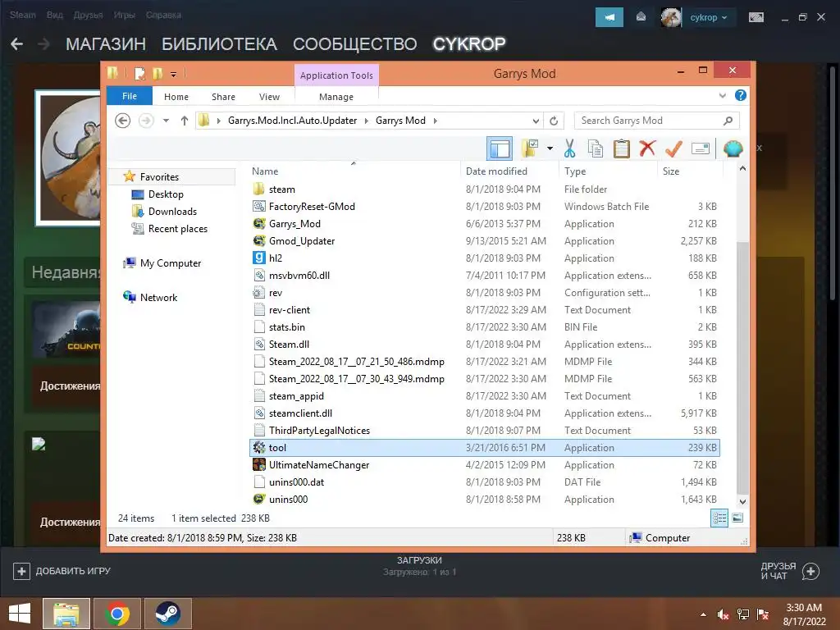This screenshot has width=840, height=630.
Task: Open the Home ribbon tab
Action: [x=176, y=97]
